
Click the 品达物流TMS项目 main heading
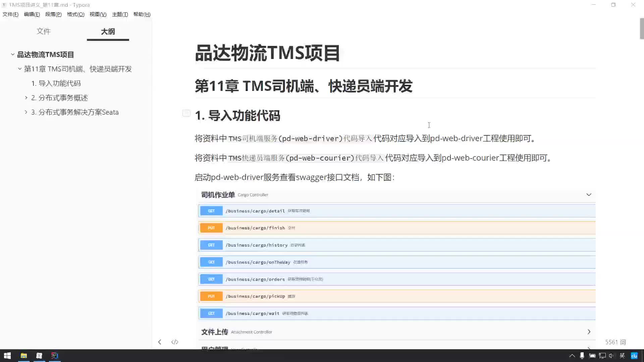(x=267, y=53)
